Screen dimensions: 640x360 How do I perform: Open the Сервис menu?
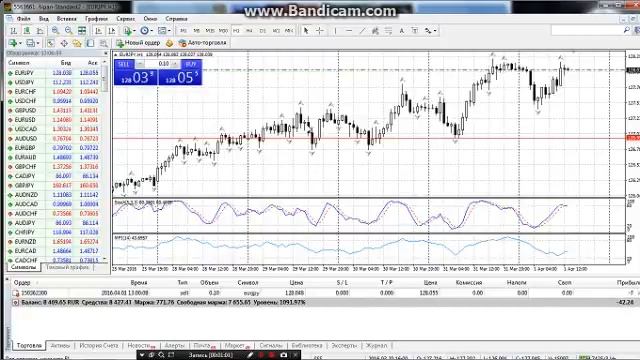126,19
